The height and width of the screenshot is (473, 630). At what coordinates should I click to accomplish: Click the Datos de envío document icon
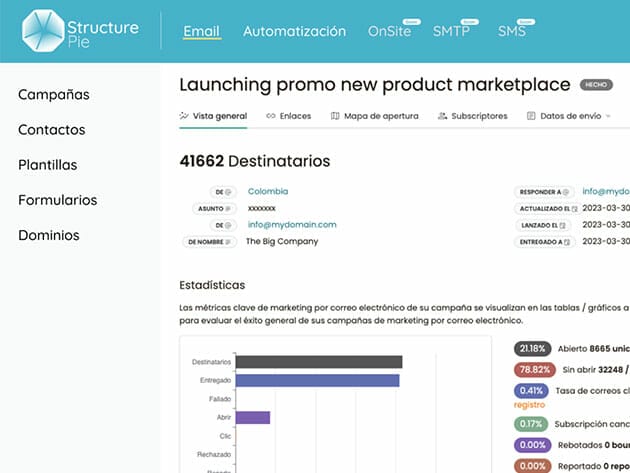531,116
